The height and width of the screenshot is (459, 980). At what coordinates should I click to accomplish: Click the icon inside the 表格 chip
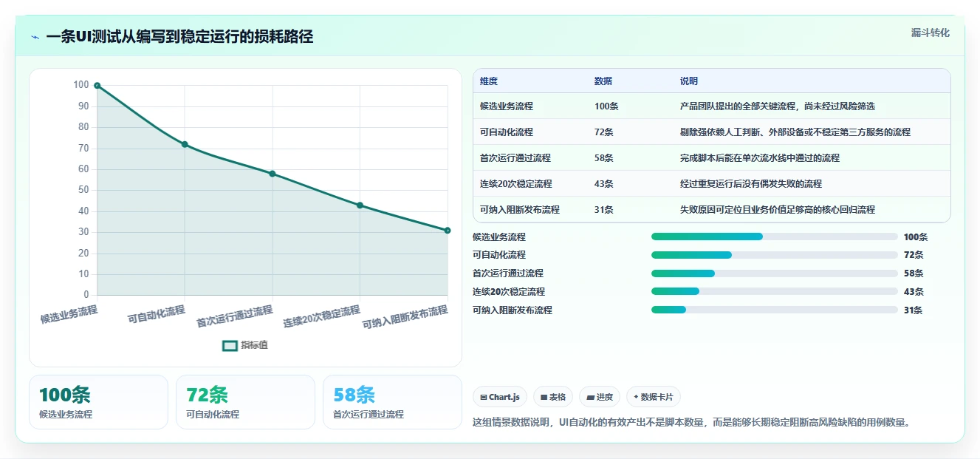click(544, 397)
